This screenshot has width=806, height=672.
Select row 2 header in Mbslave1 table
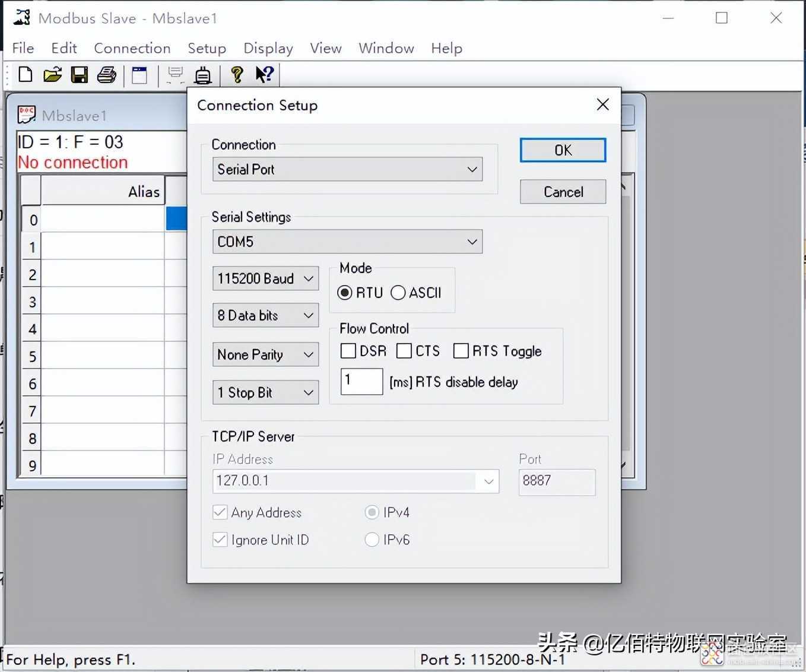31,274
